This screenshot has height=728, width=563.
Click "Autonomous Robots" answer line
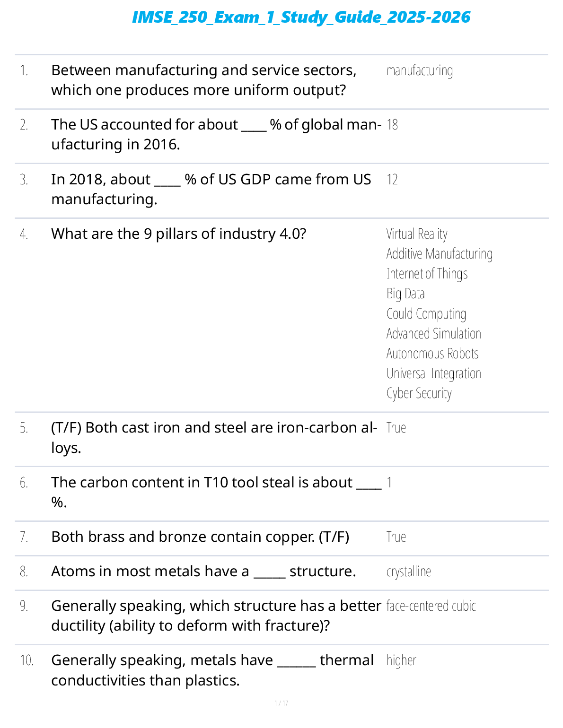click(432, 354)
